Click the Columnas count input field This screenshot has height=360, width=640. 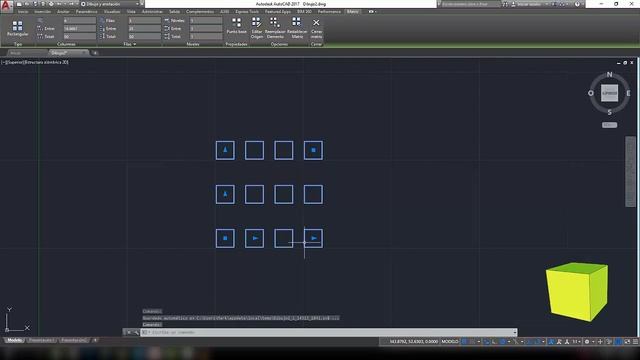(80, 20)
